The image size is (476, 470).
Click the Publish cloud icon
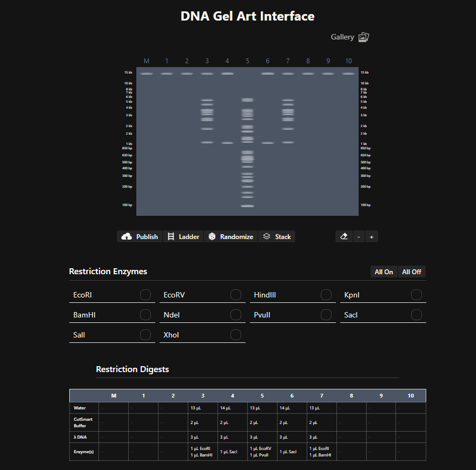(127, 237)
